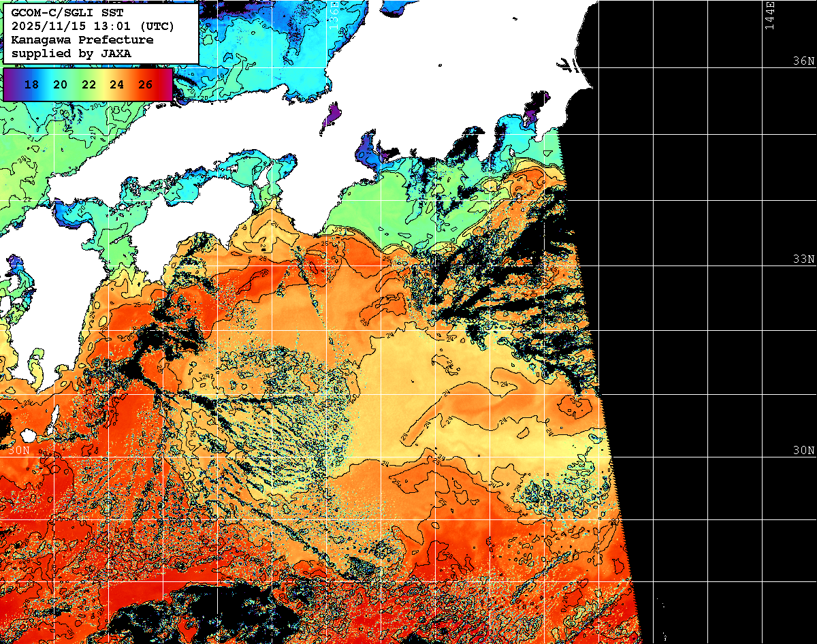Click the 30N label on the left edge
The height and width of the screenshot is (644, 817).
18,450
